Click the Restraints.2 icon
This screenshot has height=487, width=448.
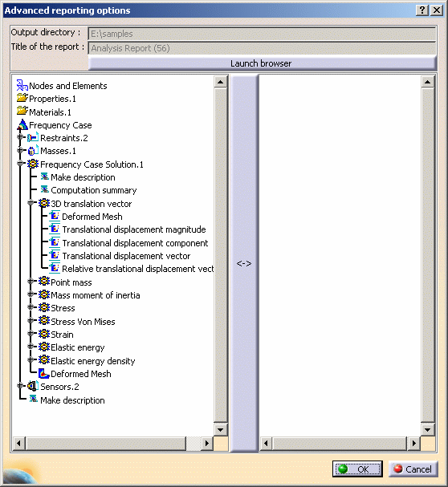tap(33, 137)
